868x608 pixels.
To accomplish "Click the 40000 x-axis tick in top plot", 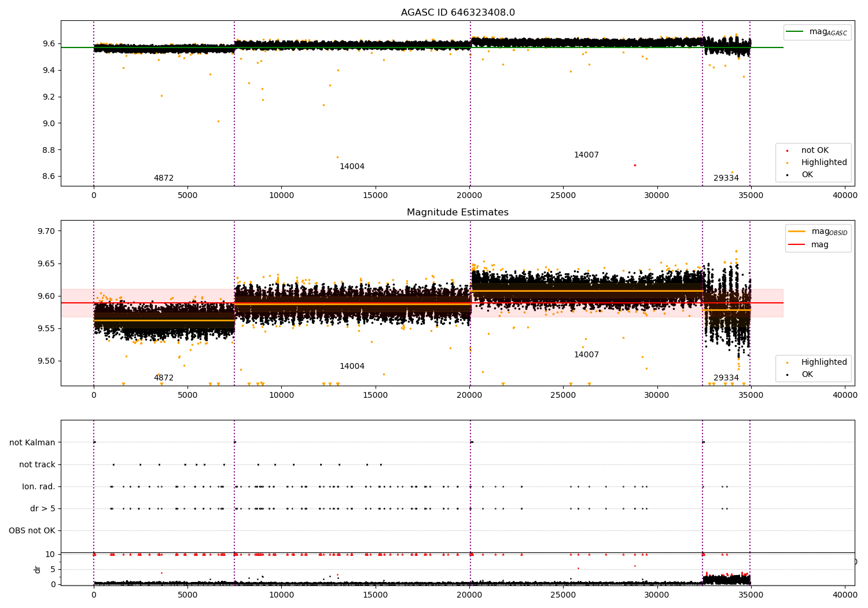I will click(845, 196).
